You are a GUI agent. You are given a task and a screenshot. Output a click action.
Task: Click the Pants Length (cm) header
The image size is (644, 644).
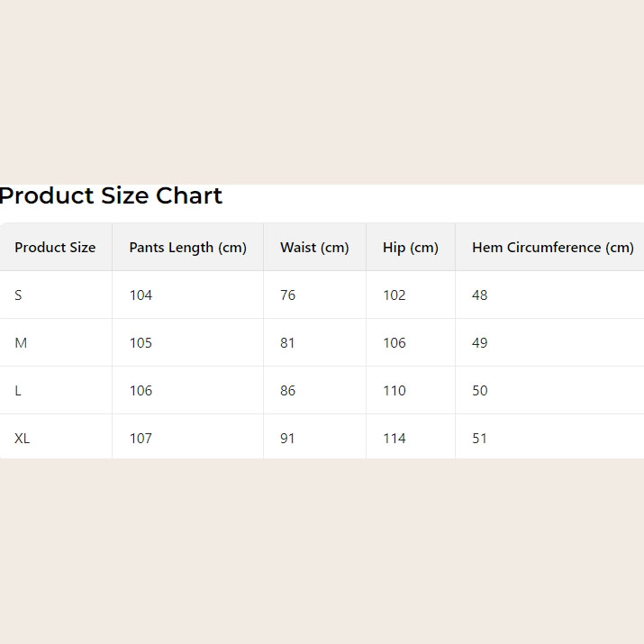(187, 248)
